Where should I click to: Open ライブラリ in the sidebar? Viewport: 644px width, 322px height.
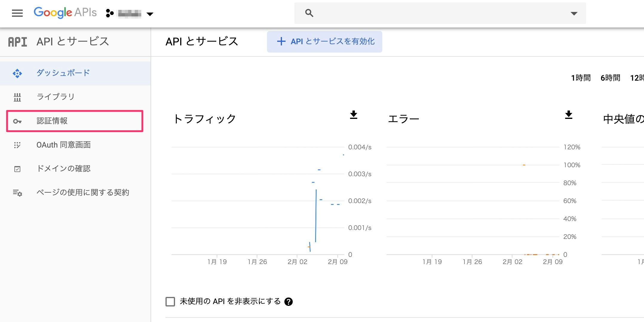tap(75, 97)
